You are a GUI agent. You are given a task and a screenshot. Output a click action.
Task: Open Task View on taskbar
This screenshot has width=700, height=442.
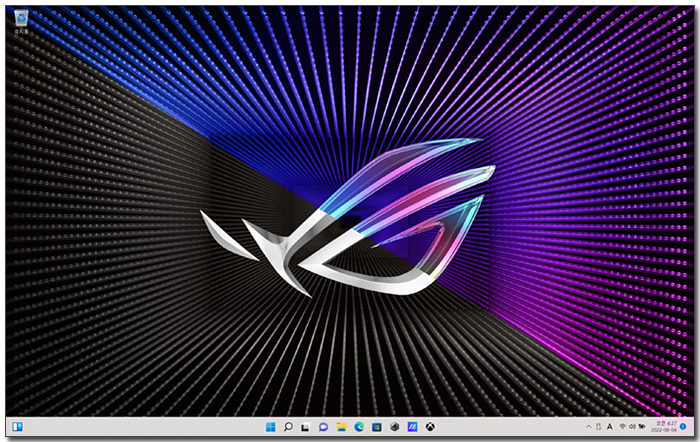click(x=305, y=427)
